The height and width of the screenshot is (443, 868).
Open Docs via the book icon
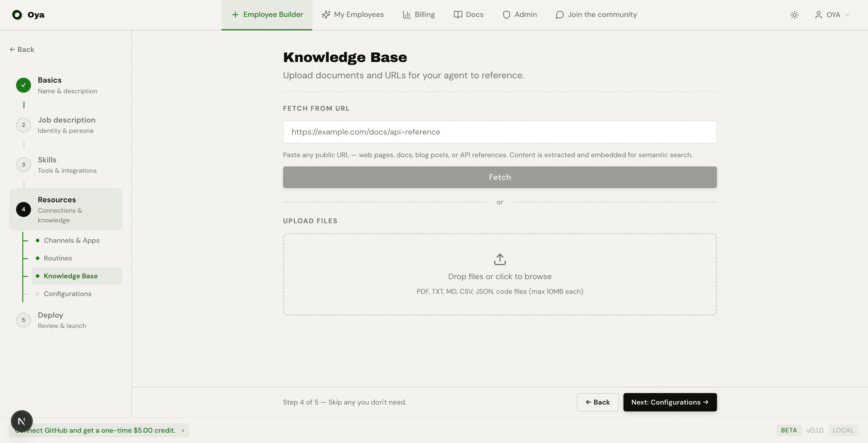pyautogui.click(x=458, y=14)
